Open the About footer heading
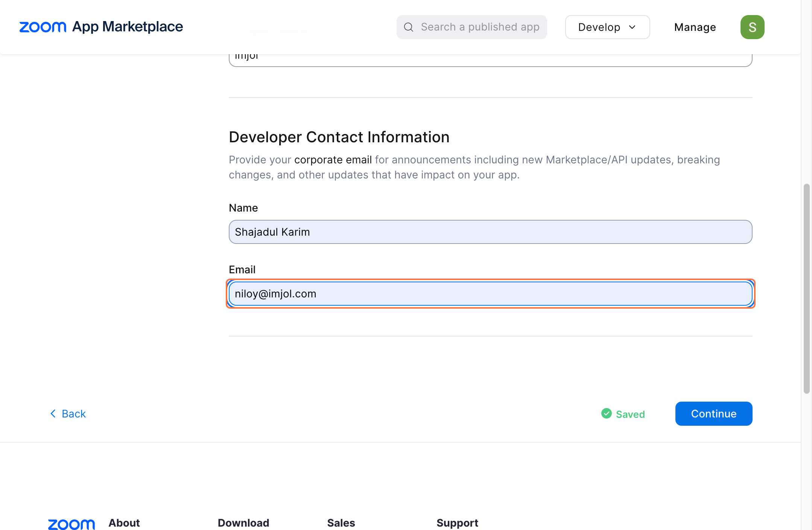Screen dimensions: 812x530 (x=124, y=523)
